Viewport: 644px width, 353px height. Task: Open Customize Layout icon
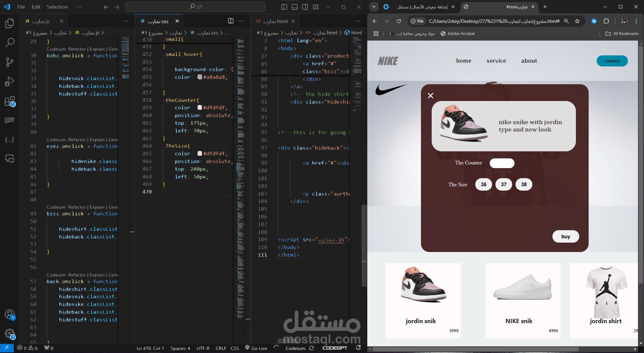click(x=316, y=7)
